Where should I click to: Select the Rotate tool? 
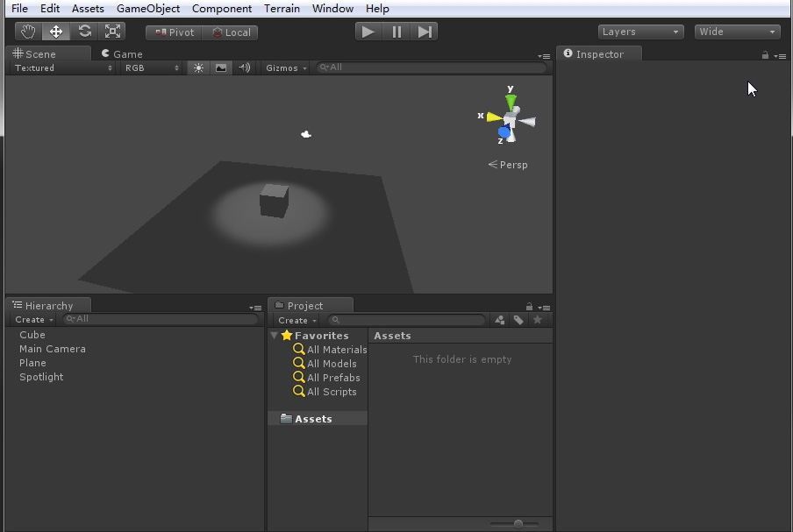coord(84,32)
